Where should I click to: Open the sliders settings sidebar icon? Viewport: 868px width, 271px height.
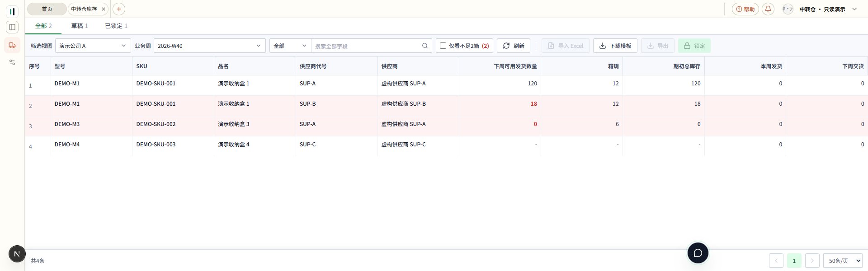[x=12, y=62]
